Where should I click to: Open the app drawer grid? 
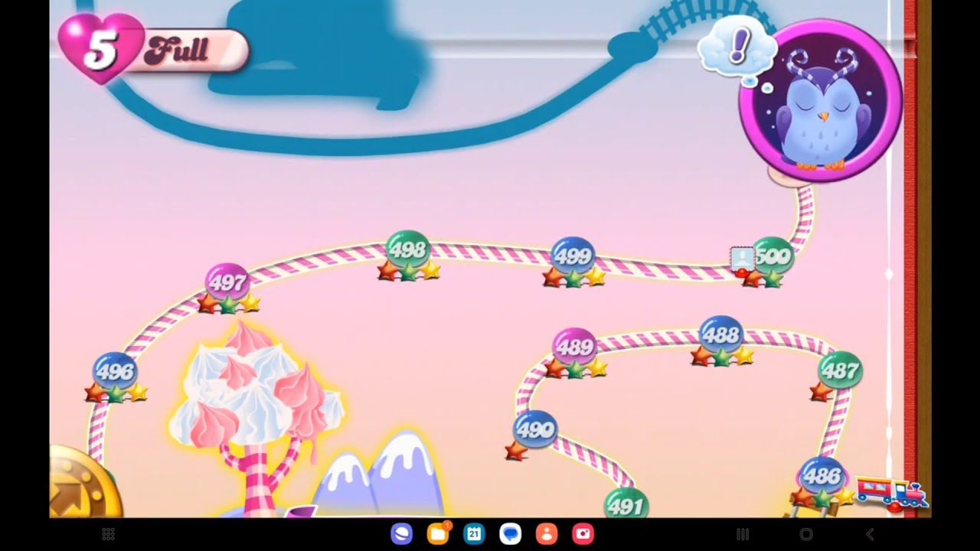pyautogui.click(x=108, y=533)
